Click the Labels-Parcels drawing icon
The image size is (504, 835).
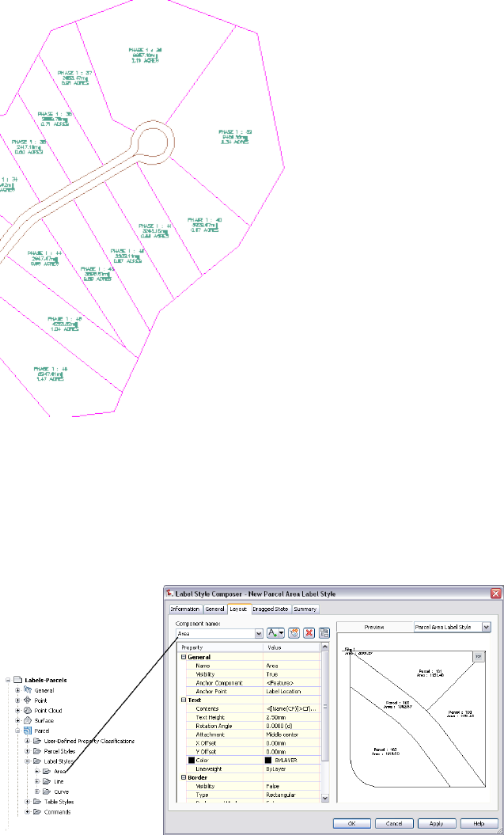[x=17, y=680]
